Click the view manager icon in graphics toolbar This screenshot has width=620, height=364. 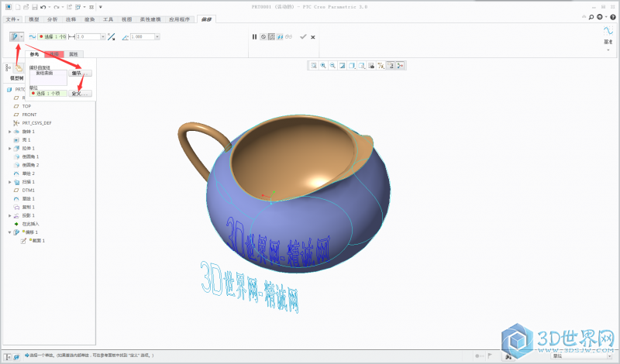click(x=371, y=66)
